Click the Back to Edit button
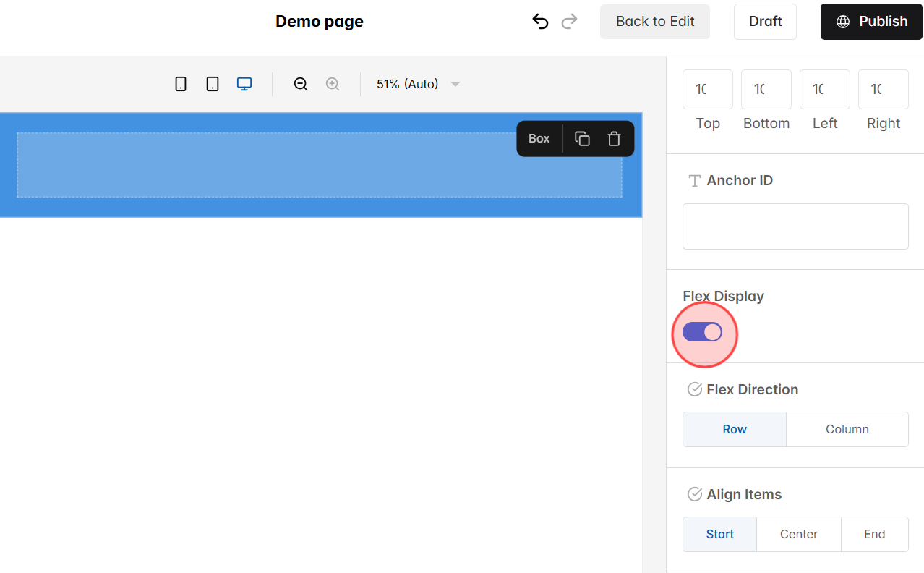Viewport: 924px width, 573px height. click(654, 22)
